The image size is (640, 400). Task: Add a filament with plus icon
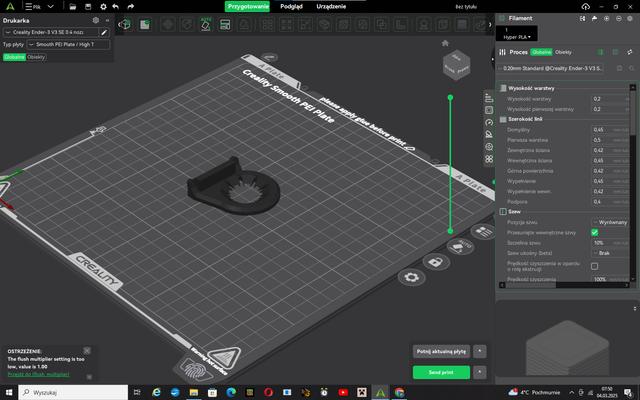[x=607, y=18]
